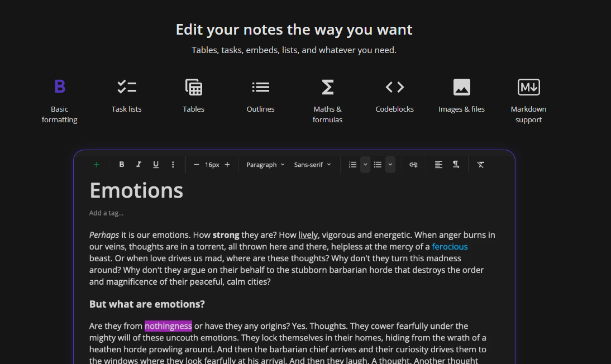Insert a bullet list
This screenshot has height=364, width=611.
(378, 165)
